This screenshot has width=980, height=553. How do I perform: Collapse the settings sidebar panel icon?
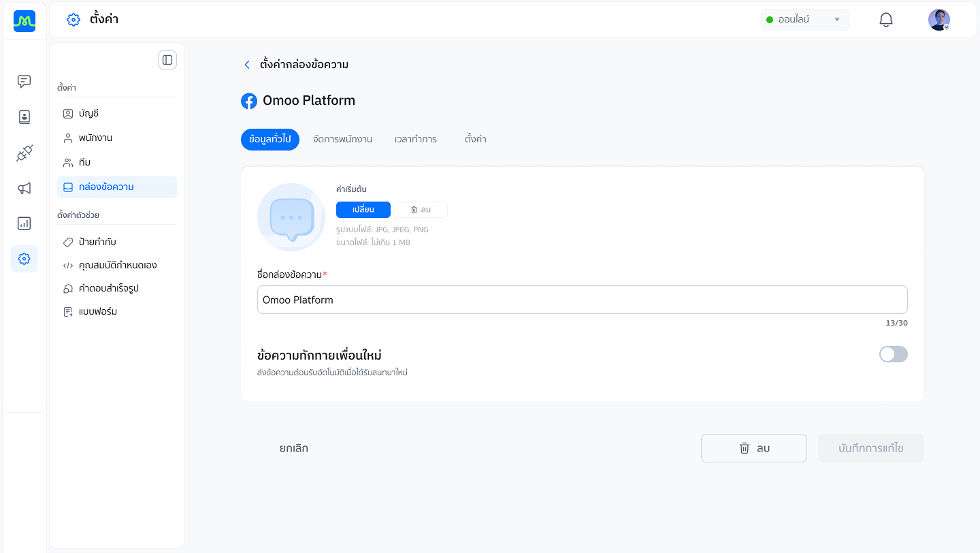(x=167, y=60)
